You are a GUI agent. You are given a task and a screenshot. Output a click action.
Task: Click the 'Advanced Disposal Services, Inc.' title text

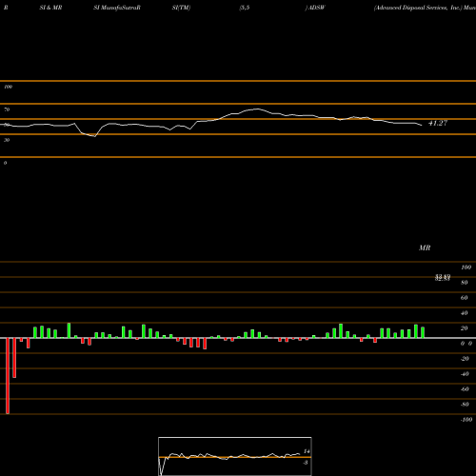pos(418,8)
